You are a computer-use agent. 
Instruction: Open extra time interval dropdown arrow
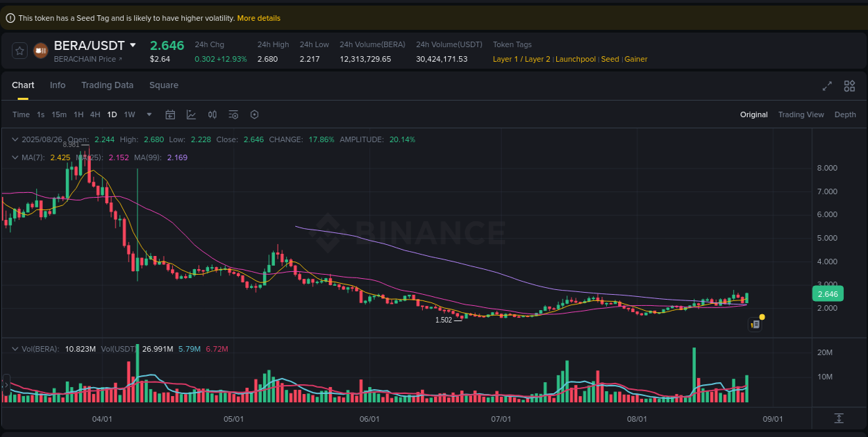pyautogui.click(x=148, y=114)
